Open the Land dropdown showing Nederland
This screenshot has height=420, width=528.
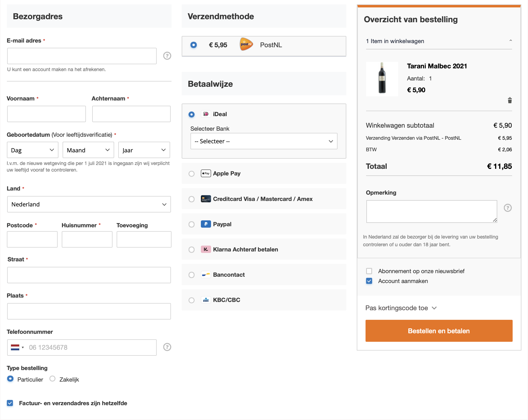[89, 204]
